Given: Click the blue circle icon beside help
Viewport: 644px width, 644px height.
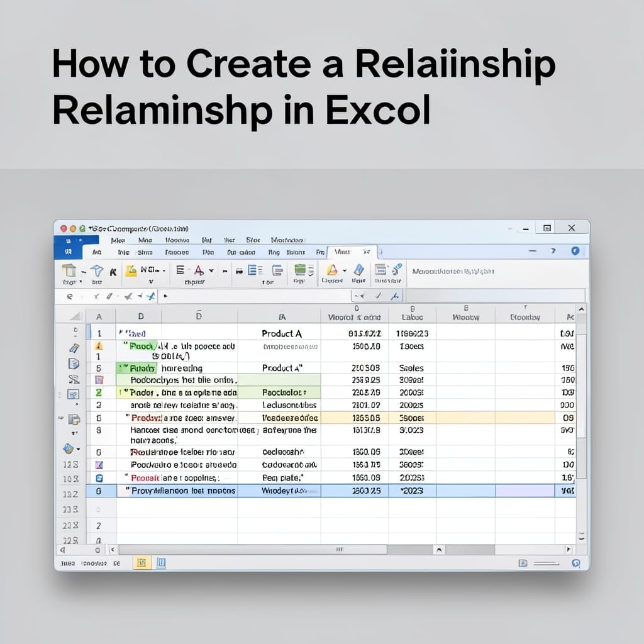Looking at the screenshot, I should (575, 250).
